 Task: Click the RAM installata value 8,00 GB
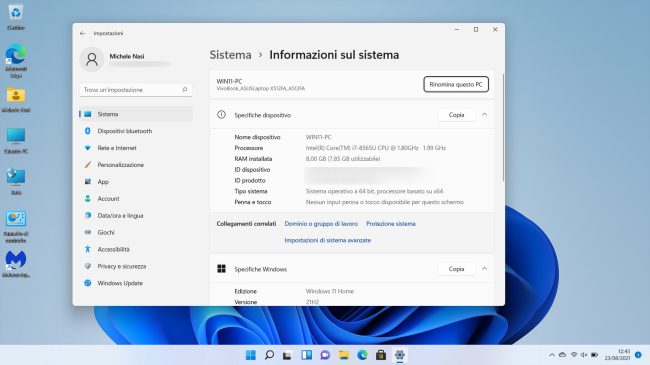[x=343, y=158]
